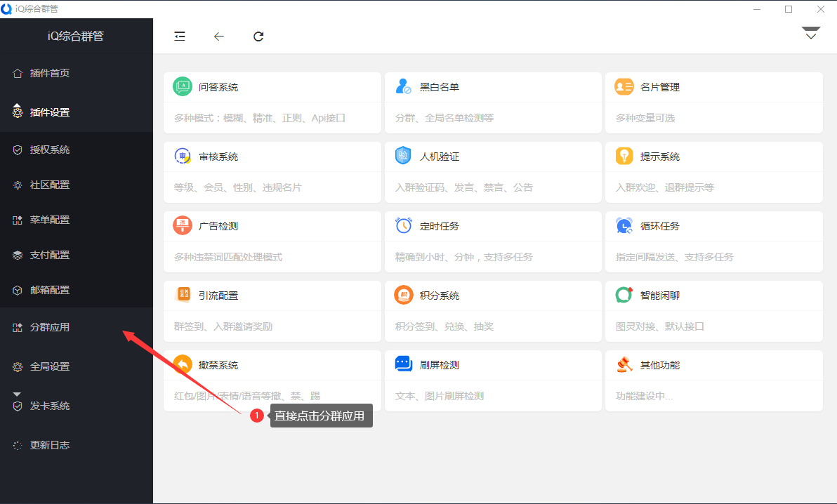Go back with the left arrow icon
This screenshot has height=504, width=837.
click(219, 37)
